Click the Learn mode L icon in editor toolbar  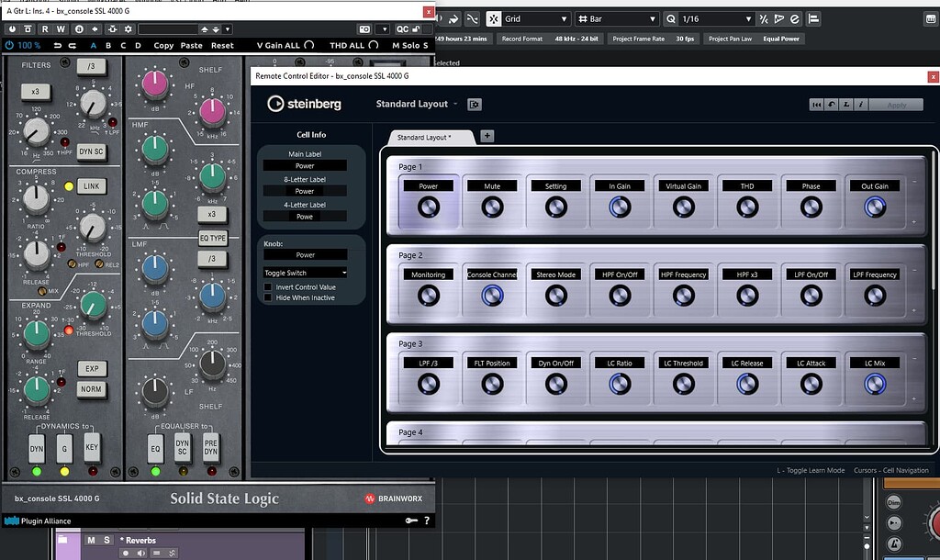click(x=845, y=104)
